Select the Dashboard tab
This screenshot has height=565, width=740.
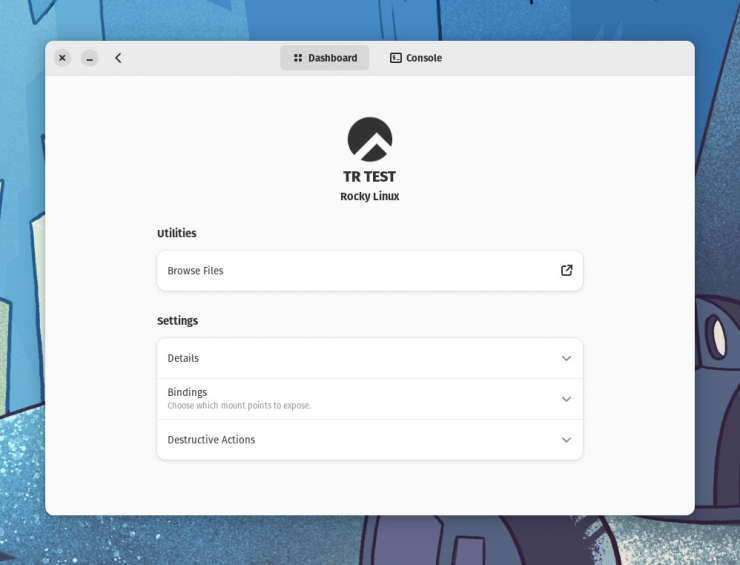click(325, 58)
